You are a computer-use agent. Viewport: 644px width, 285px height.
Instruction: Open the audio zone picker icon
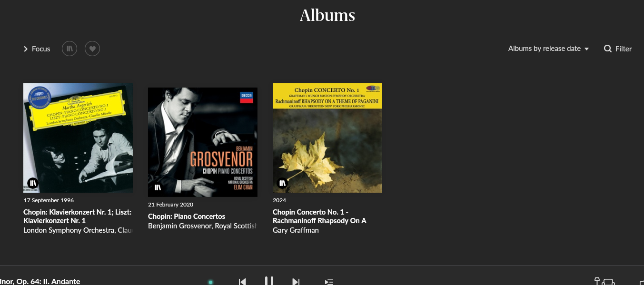[604, 281]
